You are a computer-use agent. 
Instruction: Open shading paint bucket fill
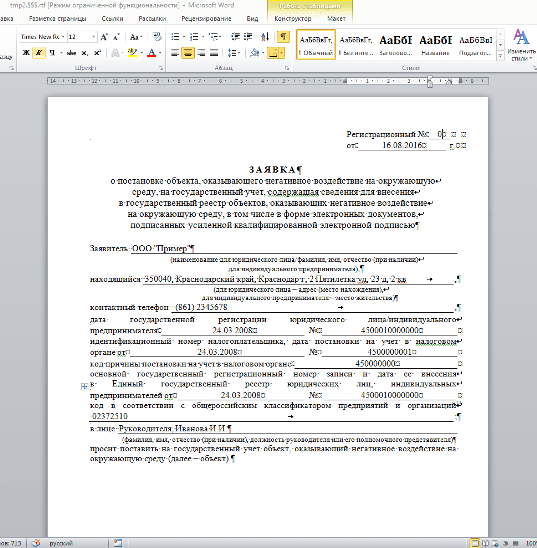pos(255,53)
